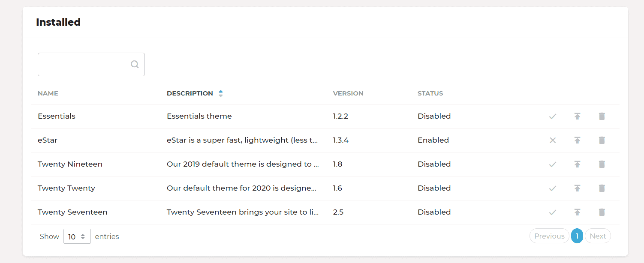This screenshot has height=263, width=644.
Task: Click the update icon for Twenty Nineteen
Action: click(577, 164)
